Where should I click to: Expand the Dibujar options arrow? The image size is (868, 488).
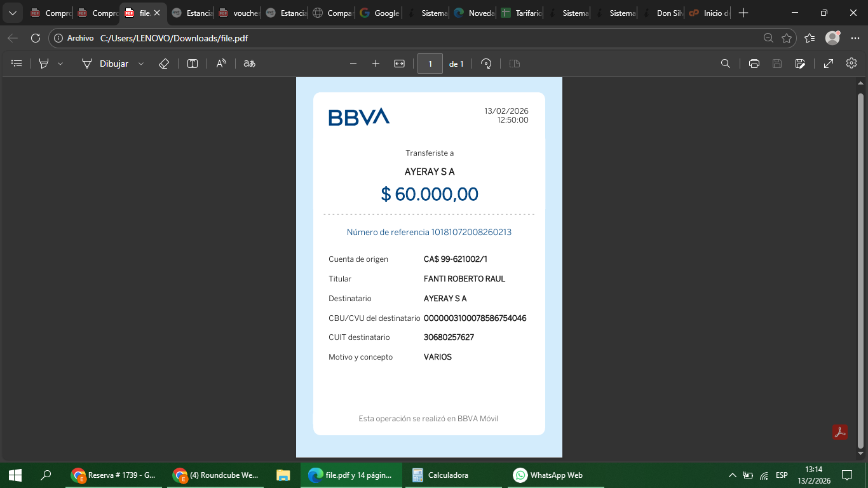[141, 64]
